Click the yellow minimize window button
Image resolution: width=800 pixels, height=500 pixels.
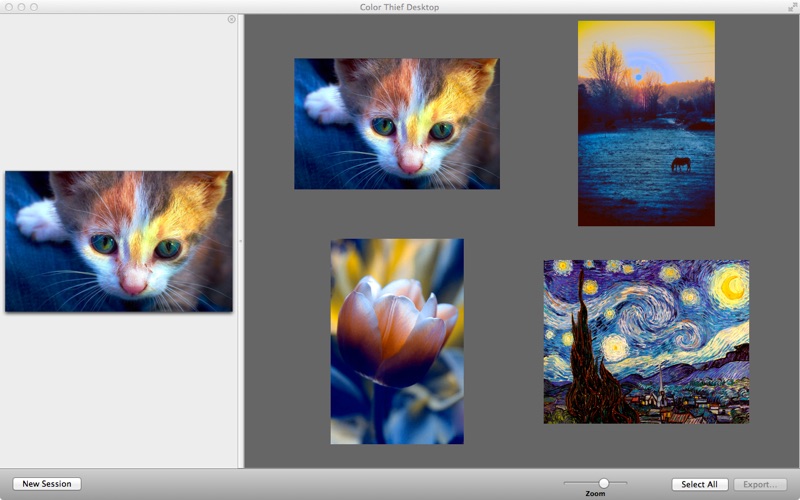tap(21, 7)
